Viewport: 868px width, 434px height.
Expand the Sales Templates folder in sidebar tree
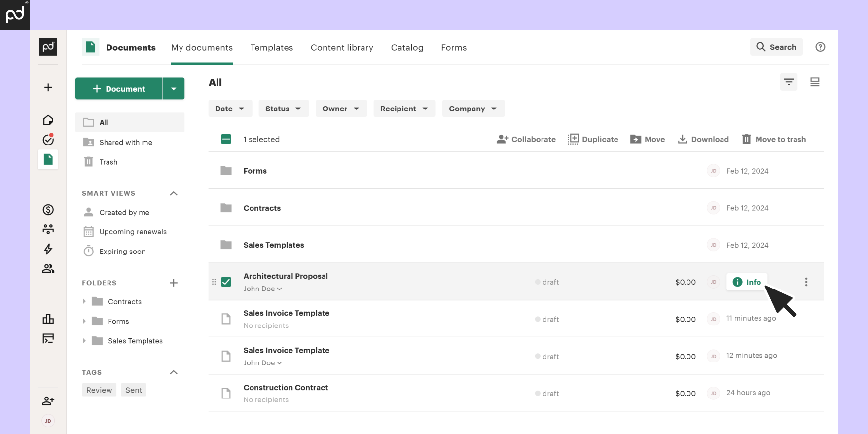[x=84, y=341]
